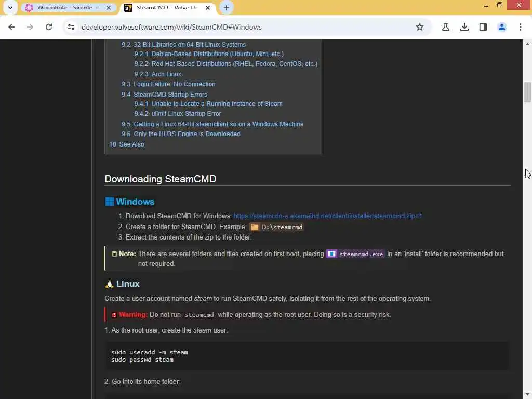This screenshot has width=532, height=399.
Task: Click the browser Forward arrow
Action: tap(30, 27)
